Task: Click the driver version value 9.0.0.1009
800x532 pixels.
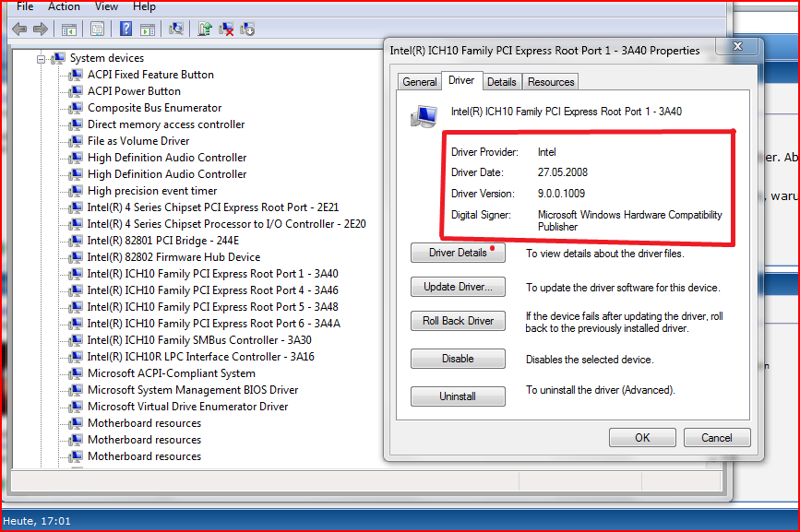Action: [x=561, y=194]
